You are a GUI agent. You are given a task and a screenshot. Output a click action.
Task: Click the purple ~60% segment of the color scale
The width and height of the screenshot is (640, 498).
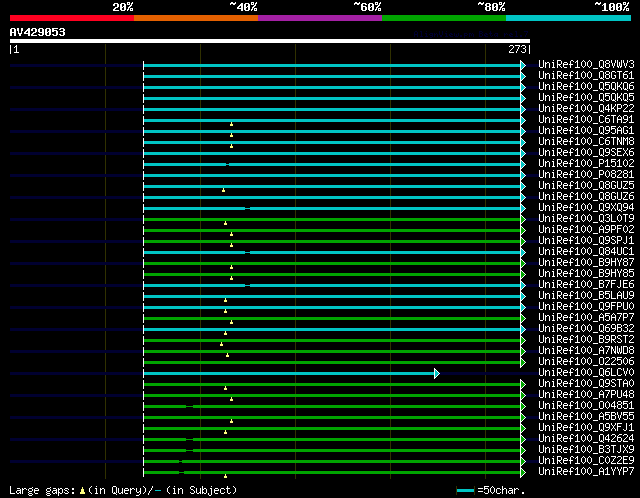pos(320,18)
